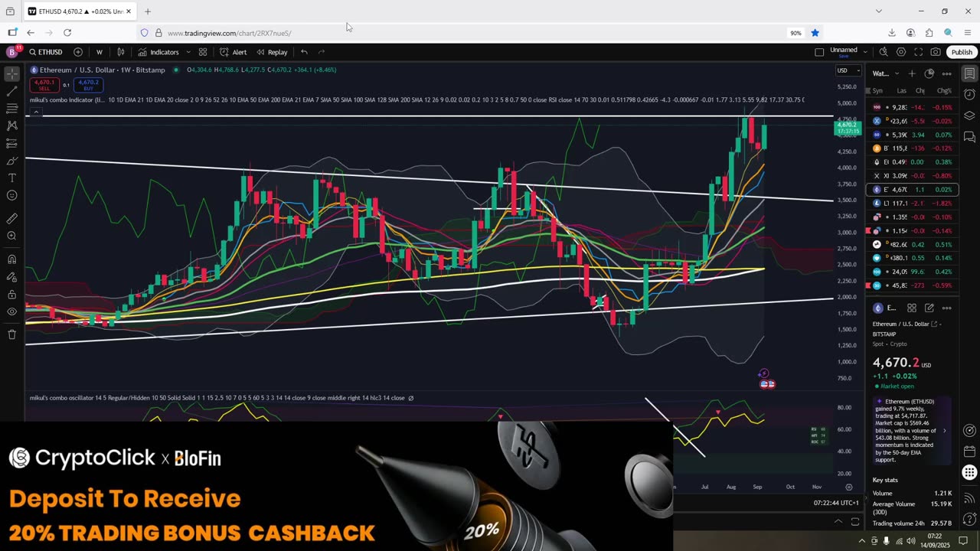Toggle stay in drawing mode
This screenshot has height=551, width=980.
click(x=11, y=277)
